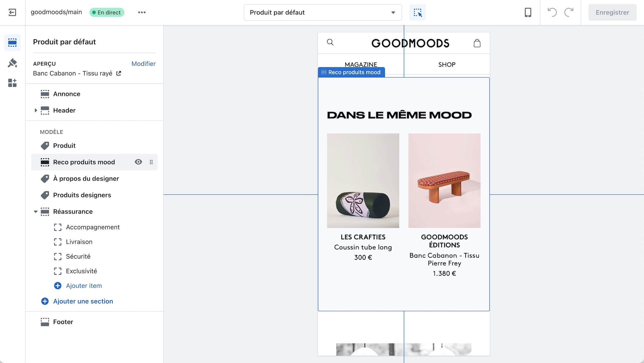Click the Annonce section icon

click(45, 94)
